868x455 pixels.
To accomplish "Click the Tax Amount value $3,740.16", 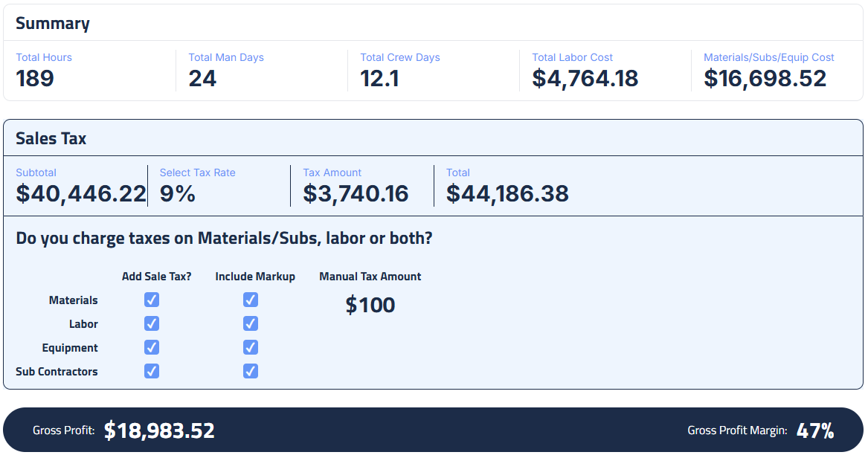I will (356, 194).
